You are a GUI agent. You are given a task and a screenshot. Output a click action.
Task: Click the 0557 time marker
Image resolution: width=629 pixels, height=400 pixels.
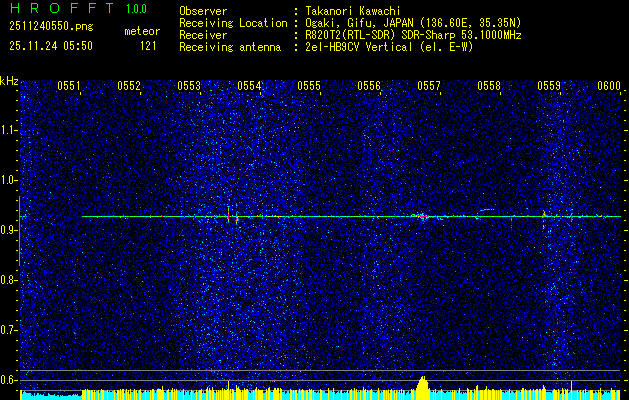(429, 86)
